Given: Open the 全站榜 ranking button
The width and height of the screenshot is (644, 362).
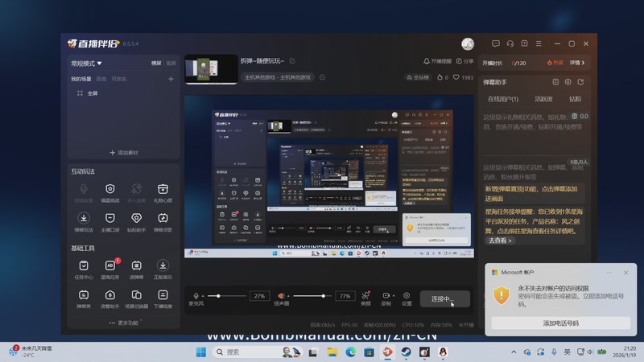Looking at the screenshot, I should coord(418,77).
